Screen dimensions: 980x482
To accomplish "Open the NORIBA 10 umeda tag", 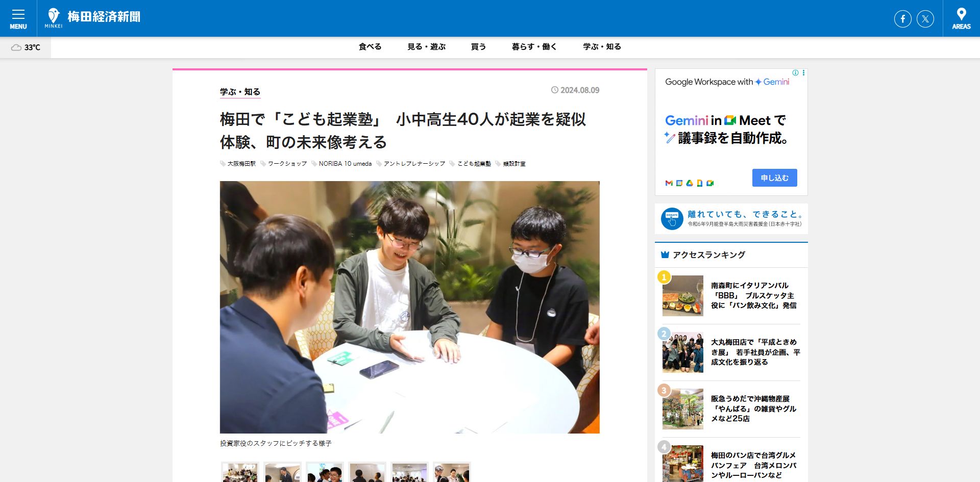I will (x=345, y=164).
